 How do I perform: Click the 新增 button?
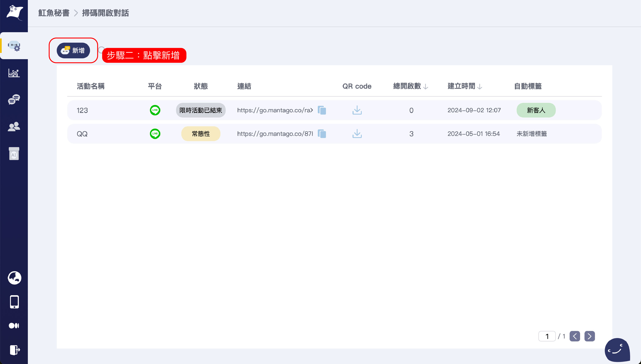click(x=73, y=51)
